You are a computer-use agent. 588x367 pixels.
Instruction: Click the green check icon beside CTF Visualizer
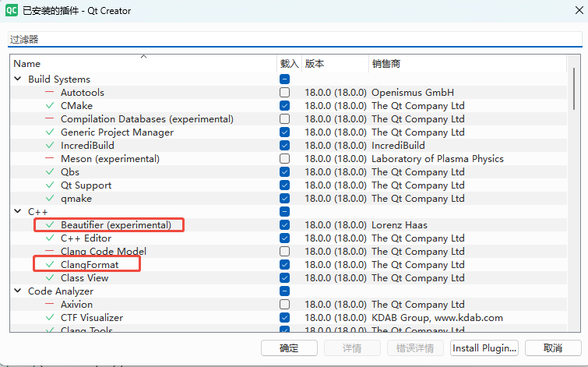click(x=50, y=317)
